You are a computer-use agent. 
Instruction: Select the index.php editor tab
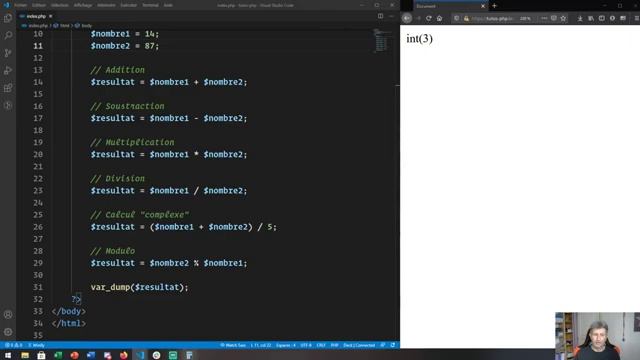(36, 16)
